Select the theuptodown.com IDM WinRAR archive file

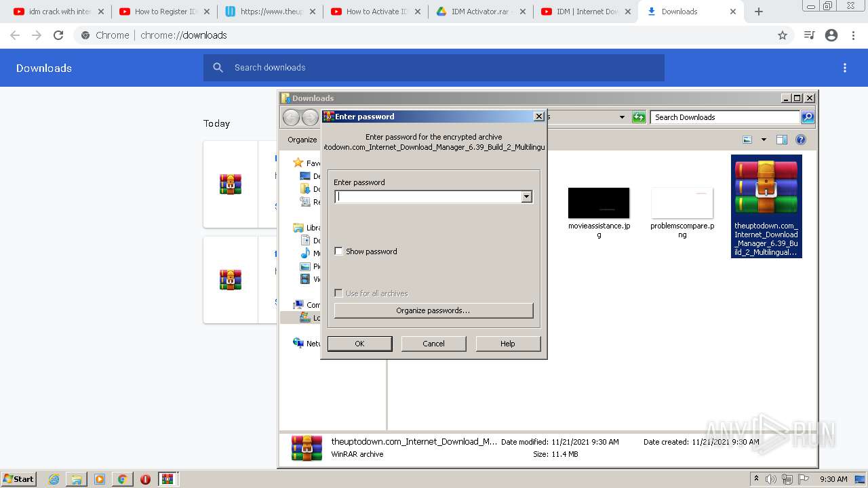click(766, 207)
